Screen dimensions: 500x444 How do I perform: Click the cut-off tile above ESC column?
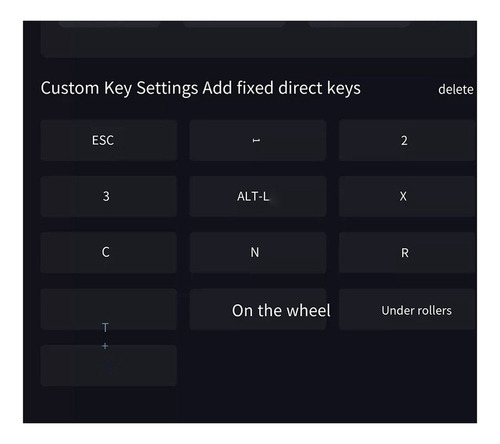109,24
